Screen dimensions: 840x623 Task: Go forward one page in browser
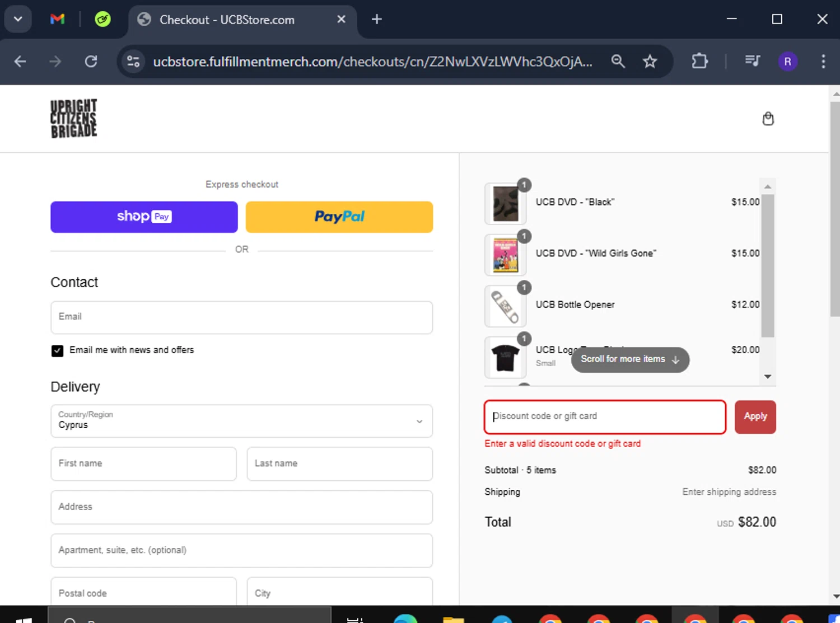[55, 62]
